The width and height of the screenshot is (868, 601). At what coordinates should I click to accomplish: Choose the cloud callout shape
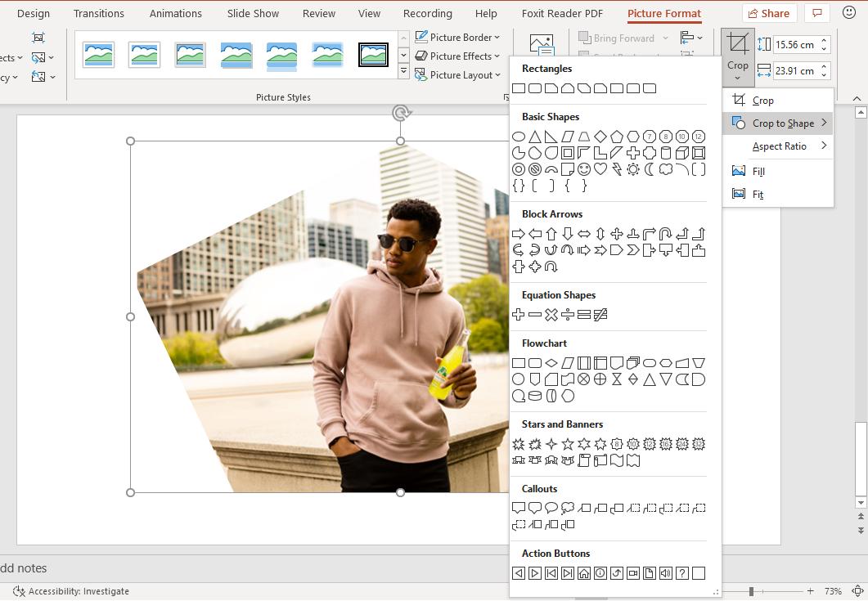(568, 508)
